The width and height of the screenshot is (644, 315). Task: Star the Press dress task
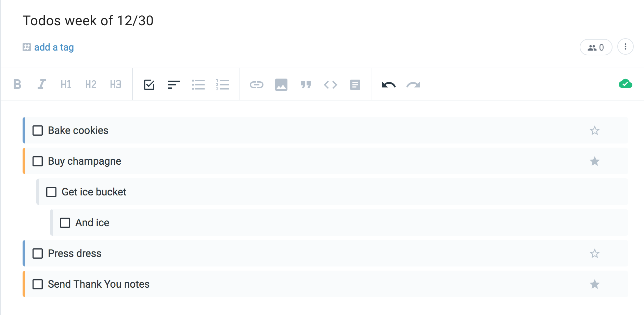[x=595, y=254]
